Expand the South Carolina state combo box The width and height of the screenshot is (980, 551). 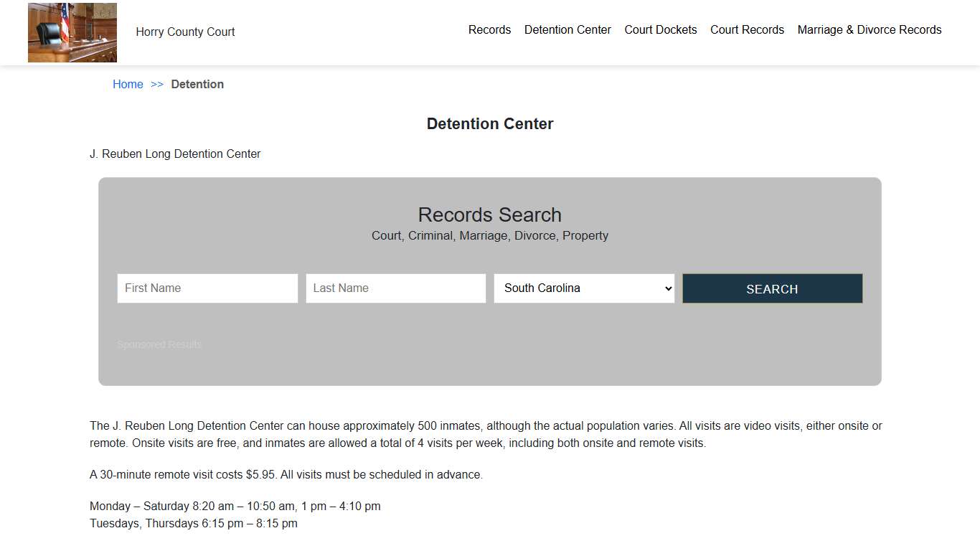tap(584, 288)
